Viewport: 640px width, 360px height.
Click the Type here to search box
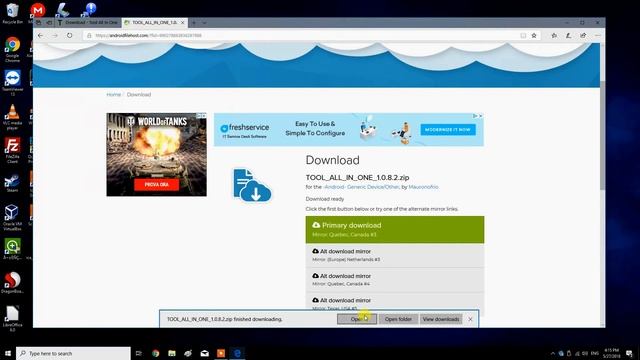(73, 353)
